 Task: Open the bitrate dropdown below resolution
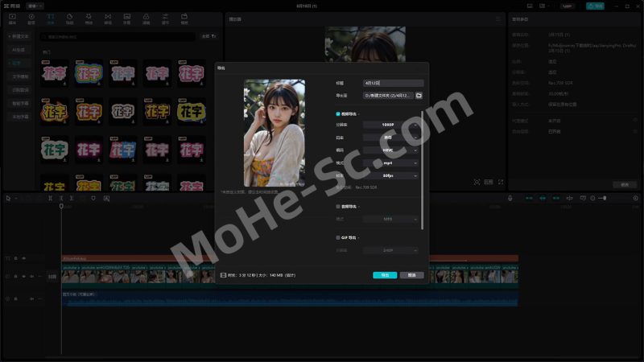(x=390, y=137)
